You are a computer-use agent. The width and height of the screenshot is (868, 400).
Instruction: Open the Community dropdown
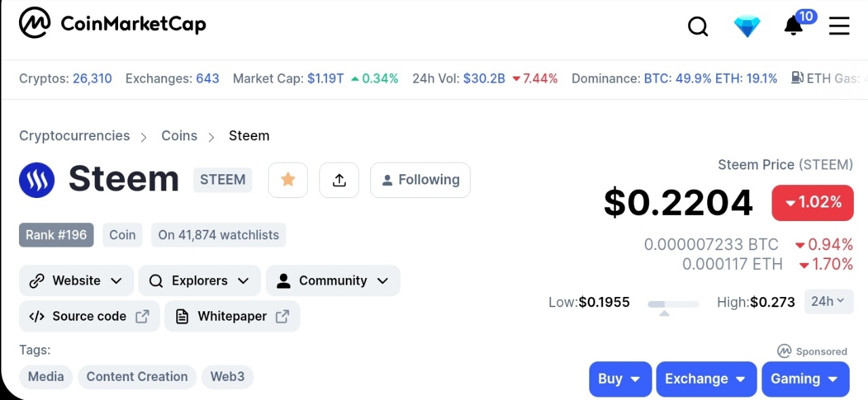[333, 281]
